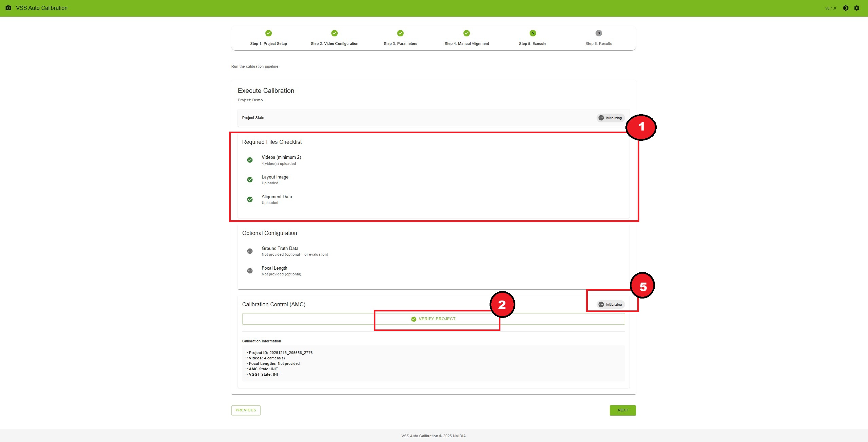Click the Videos checklist checkmark icon

click(x=250, y=160)
